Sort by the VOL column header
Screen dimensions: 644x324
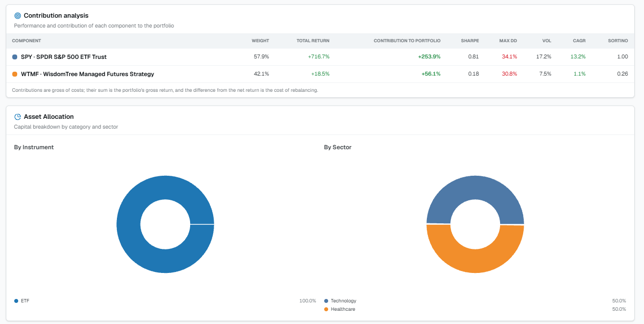click(547, 41)
